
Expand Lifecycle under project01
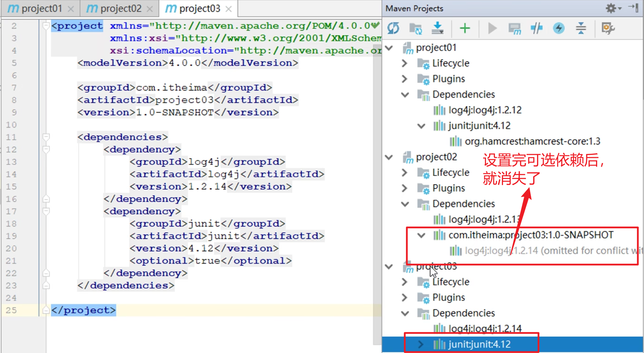[x=404, y=63]
